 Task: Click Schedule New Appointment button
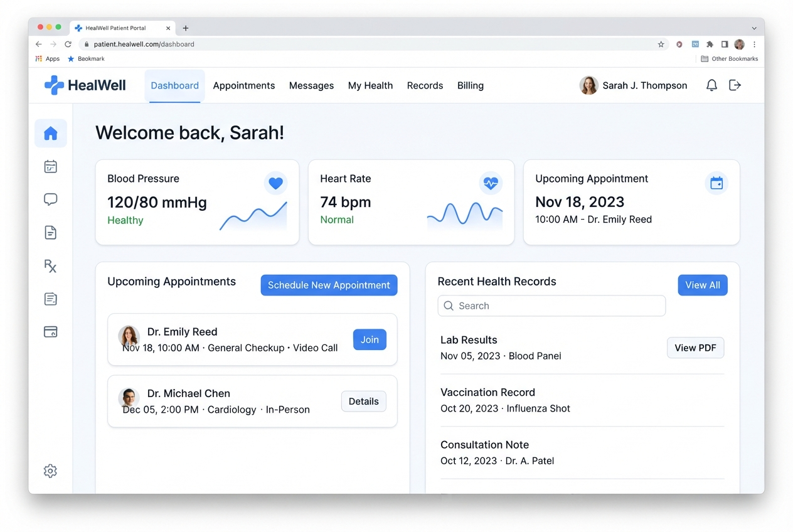point(329,285)
